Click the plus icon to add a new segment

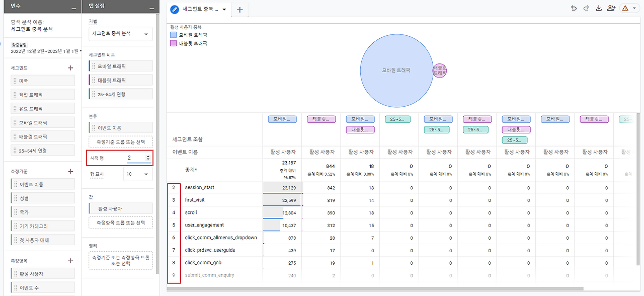pyautogui.click(x=70, y=67)
